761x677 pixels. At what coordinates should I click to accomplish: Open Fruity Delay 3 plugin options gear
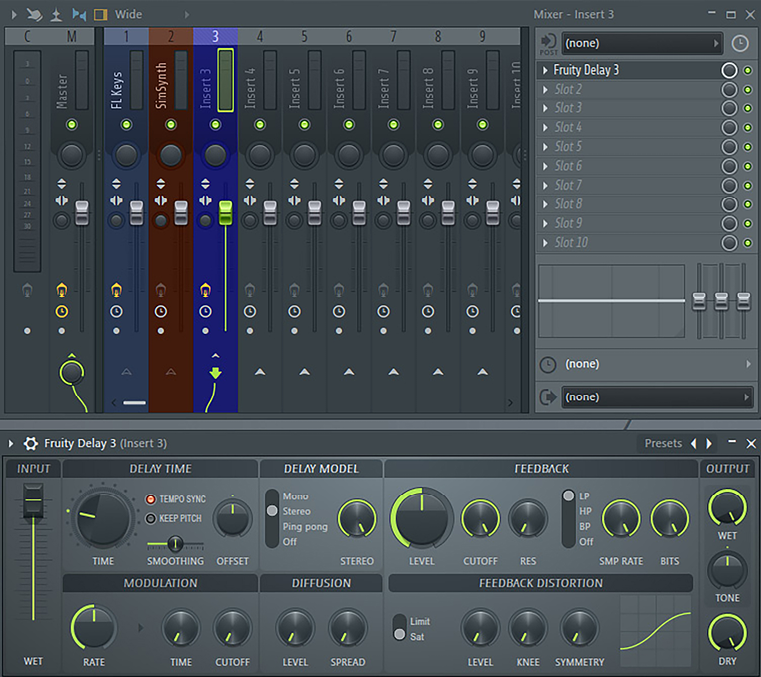tap(31, 444)
